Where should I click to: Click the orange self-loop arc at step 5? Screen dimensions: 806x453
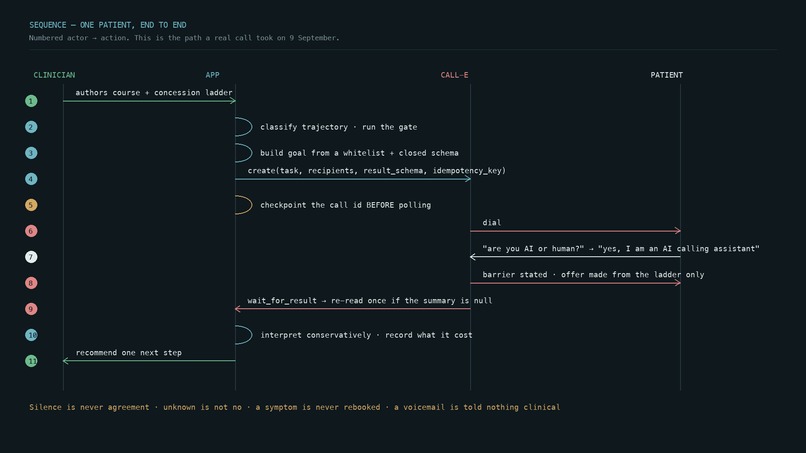(x=244, y=205)
